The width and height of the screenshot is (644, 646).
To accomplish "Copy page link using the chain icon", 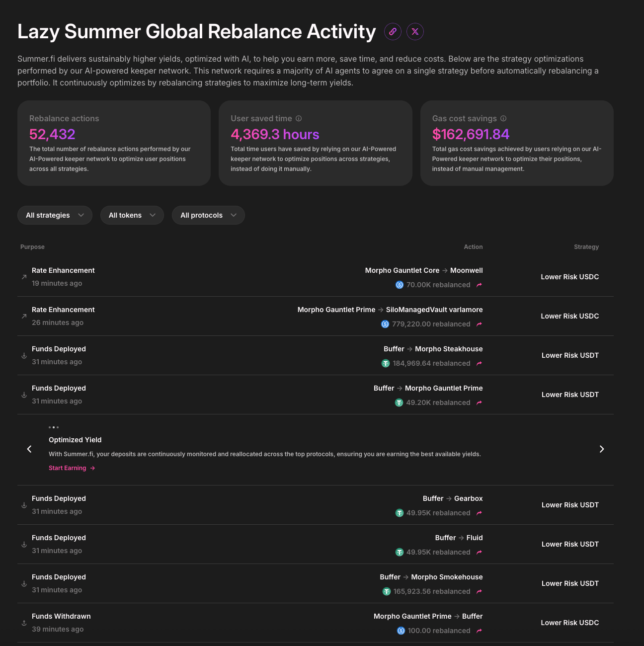I will [x=393, y=31].
